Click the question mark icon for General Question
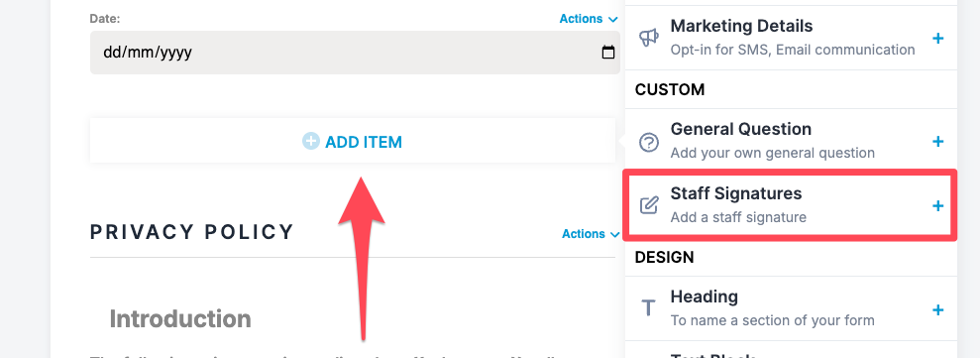Image resolution: width=980 pixels, height=358 pixels. click(x=649, y=142)
